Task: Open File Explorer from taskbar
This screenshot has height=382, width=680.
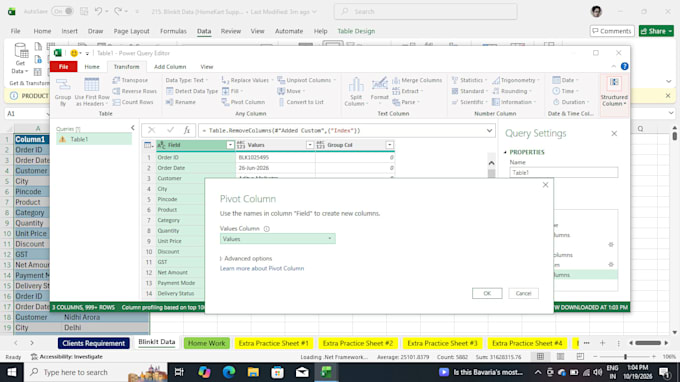Action: point(253,372)
